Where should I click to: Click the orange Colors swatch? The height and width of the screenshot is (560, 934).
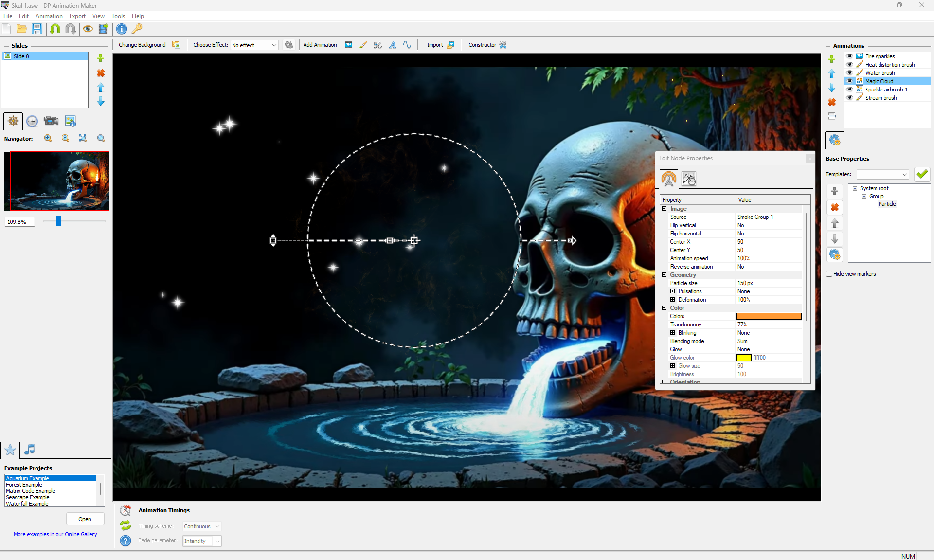pyautogui.click(x=769, y=316)
